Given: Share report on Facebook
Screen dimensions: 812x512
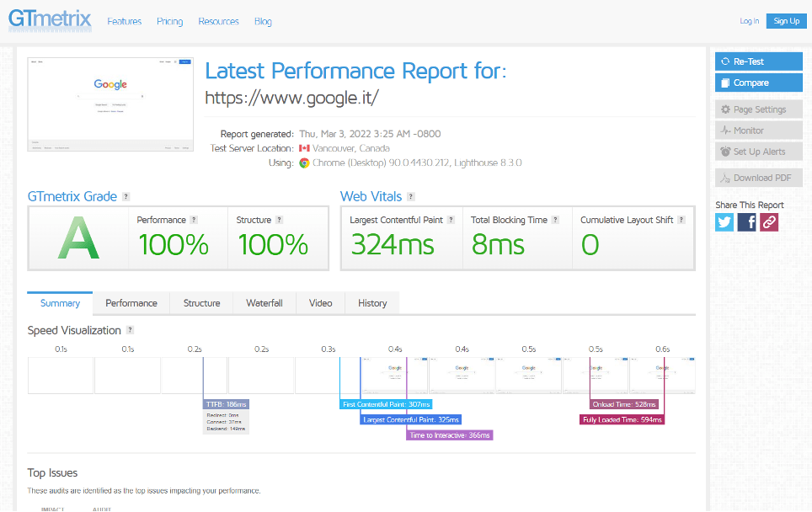Looking at the screenshot, I should click(x=747, y=222).
